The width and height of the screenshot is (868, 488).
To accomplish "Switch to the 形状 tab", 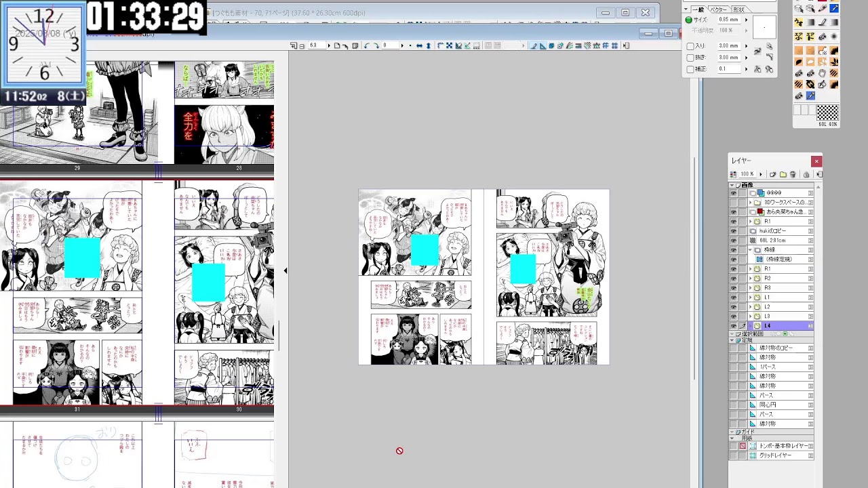I will coord(738,9).
